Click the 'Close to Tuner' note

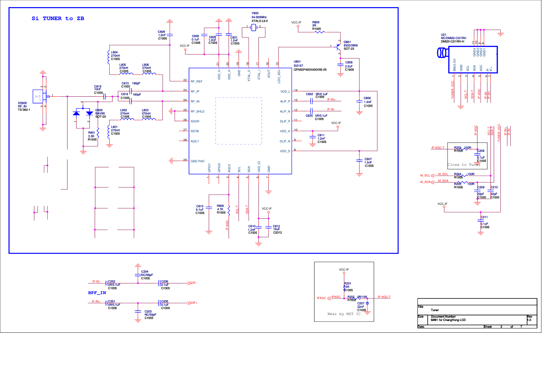464,165
